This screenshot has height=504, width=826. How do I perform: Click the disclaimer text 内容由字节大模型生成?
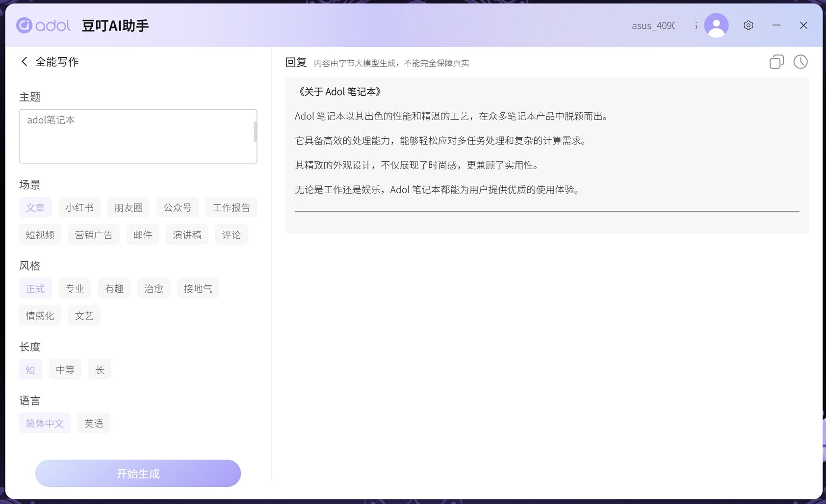391,63
